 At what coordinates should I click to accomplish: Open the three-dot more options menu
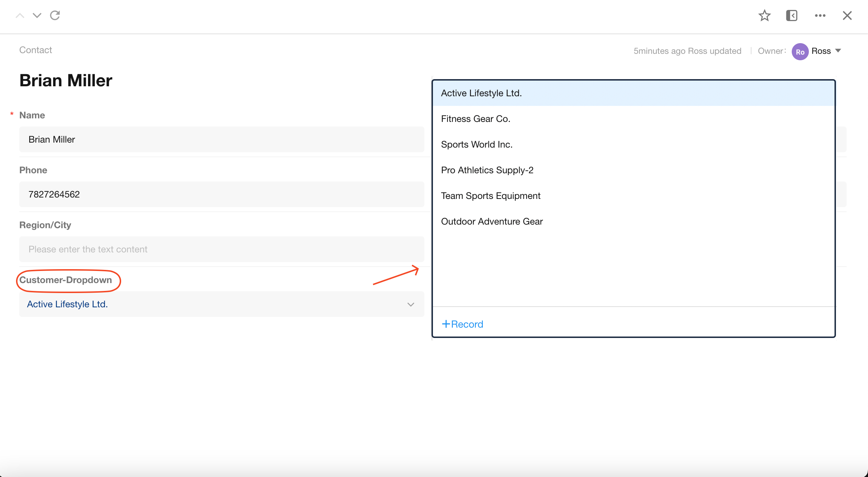820,15
